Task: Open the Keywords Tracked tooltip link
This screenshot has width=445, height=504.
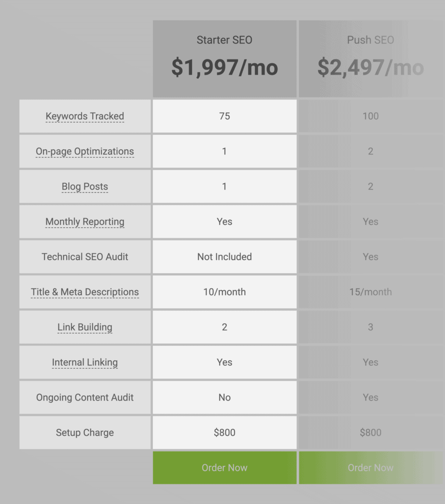Action: (x=85, y=116)
